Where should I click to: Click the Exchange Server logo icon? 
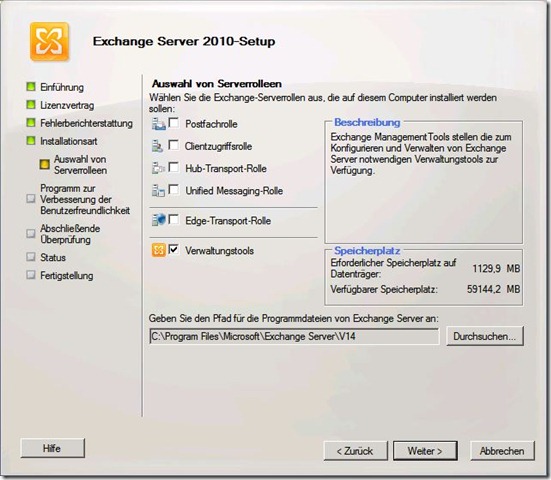pos(50,41)
